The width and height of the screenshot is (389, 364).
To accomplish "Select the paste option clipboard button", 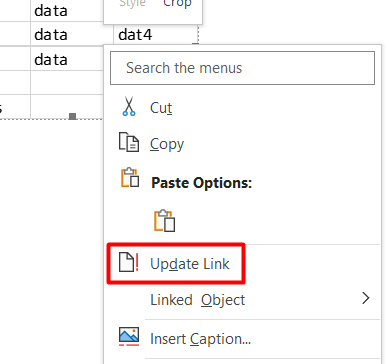I will pyautogui.click(x=164, y=221).
